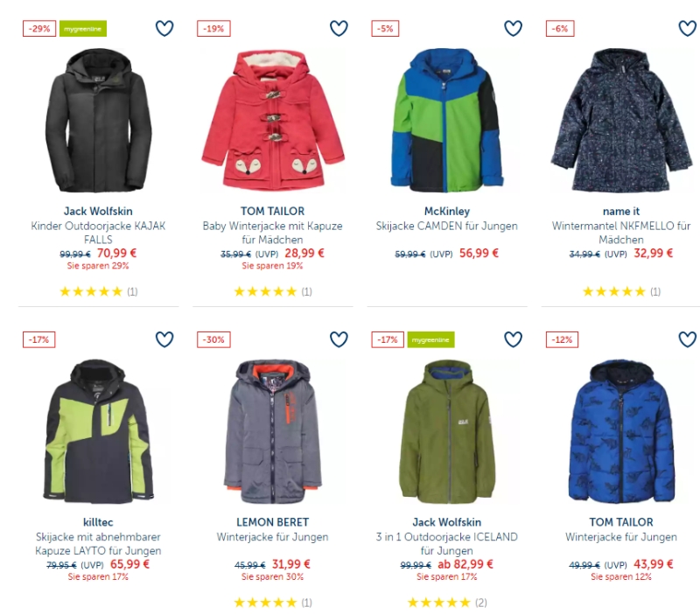Open the red fox-pocket baby coat image
700x614 pixels.
[x=273, y=120]
